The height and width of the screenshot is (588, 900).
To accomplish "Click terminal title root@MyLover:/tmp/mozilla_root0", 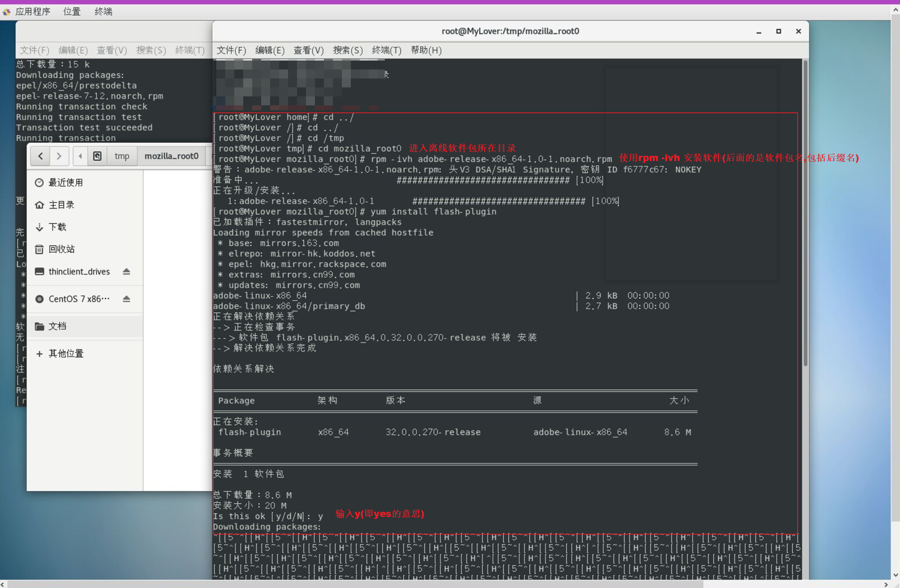I will tap(510, 31).
